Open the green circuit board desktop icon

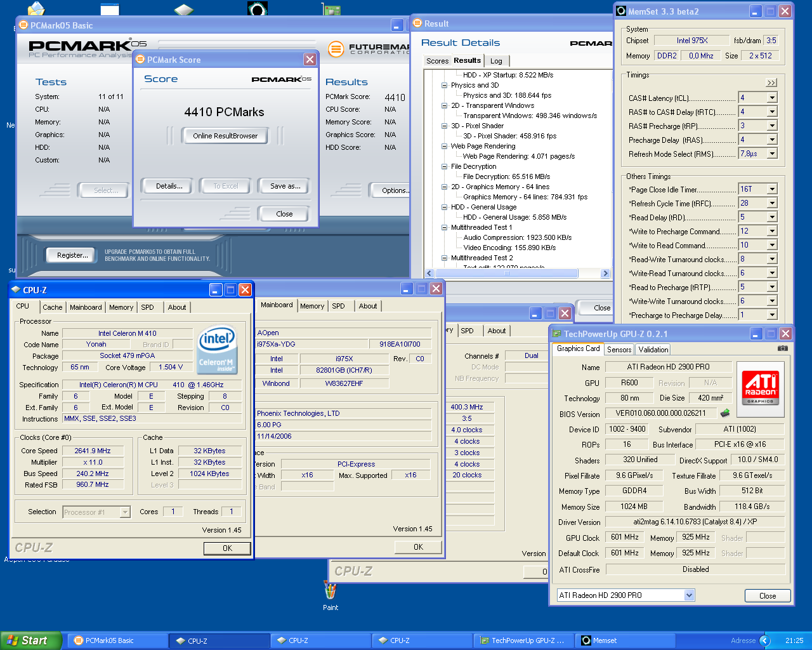[331, 8]
